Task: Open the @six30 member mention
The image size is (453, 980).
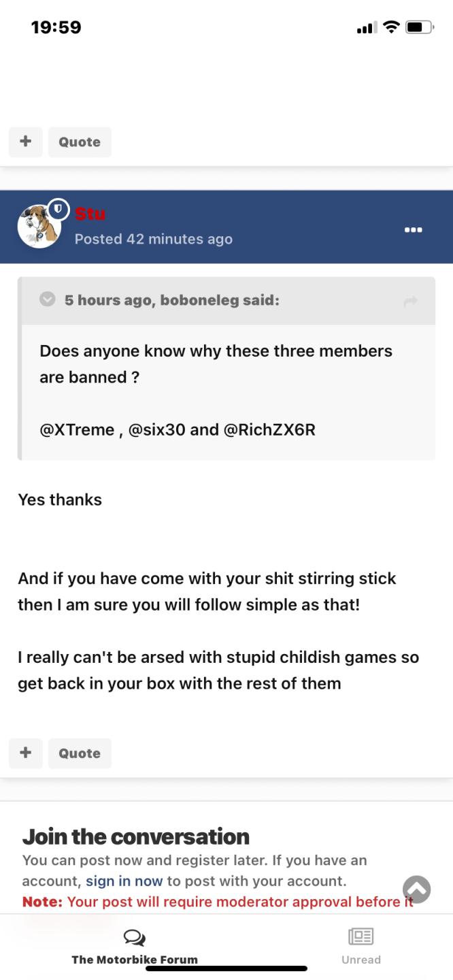Action: tap(156, 430)
